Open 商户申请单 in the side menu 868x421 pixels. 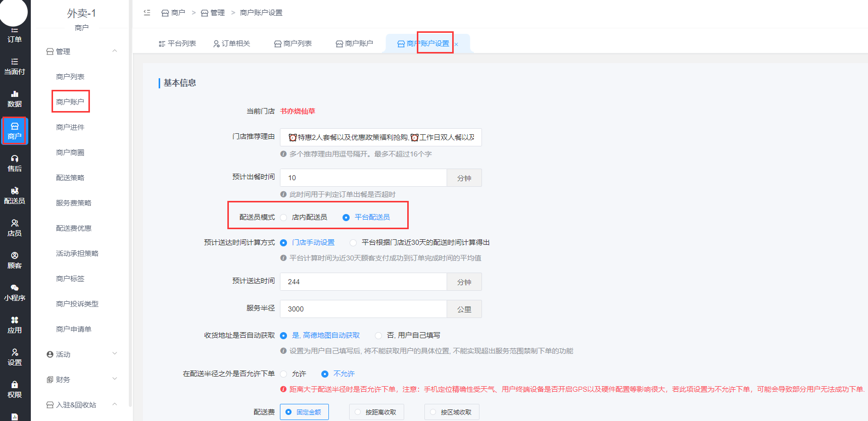[74, 329]
